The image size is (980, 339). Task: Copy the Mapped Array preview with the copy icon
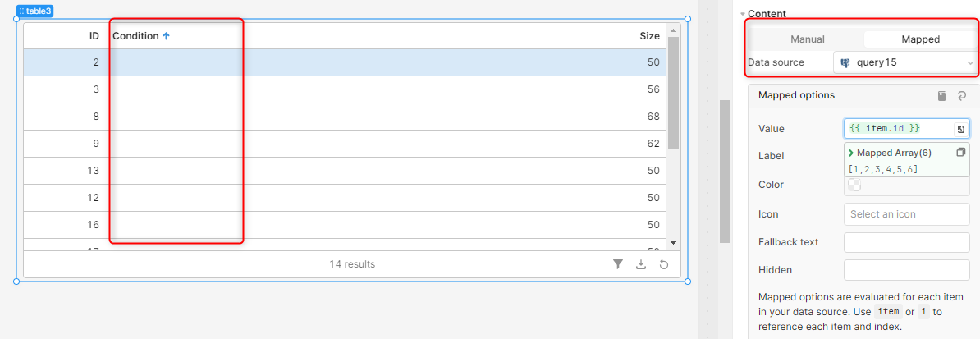click(960, 153)
